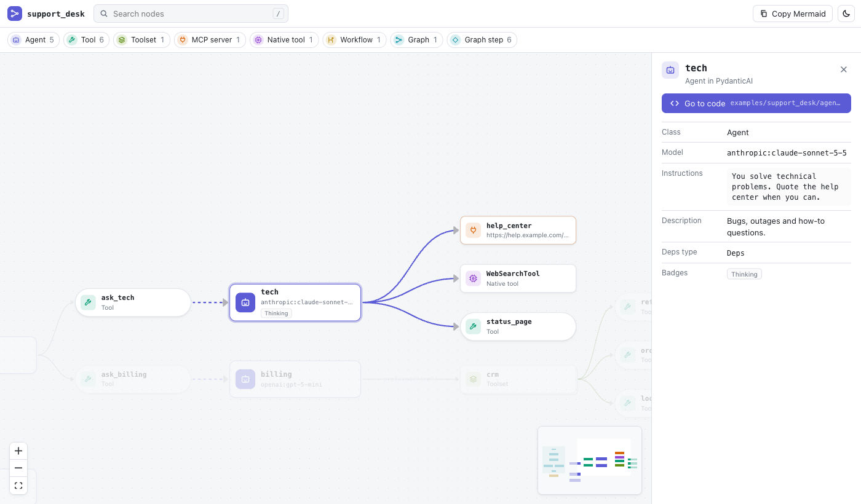This screenshot has height=504, width=861.
Task: Click the instructions text box
Action: 789,187
